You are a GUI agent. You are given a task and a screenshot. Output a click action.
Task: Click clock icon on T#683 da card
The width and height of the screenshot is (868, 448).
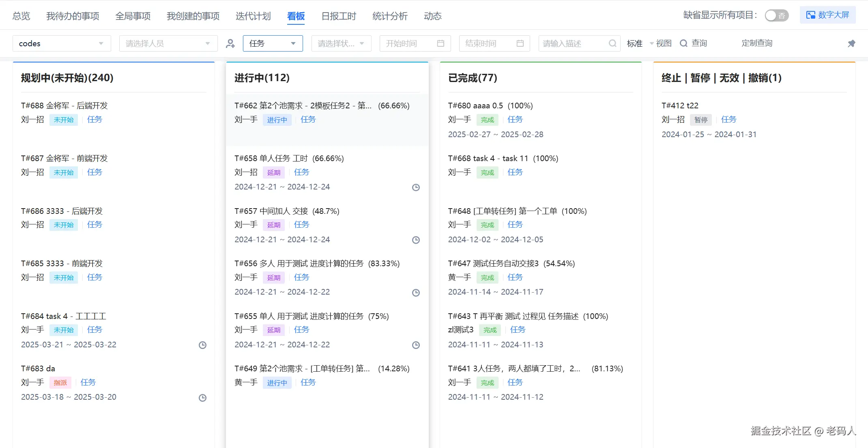click(202, 398)
